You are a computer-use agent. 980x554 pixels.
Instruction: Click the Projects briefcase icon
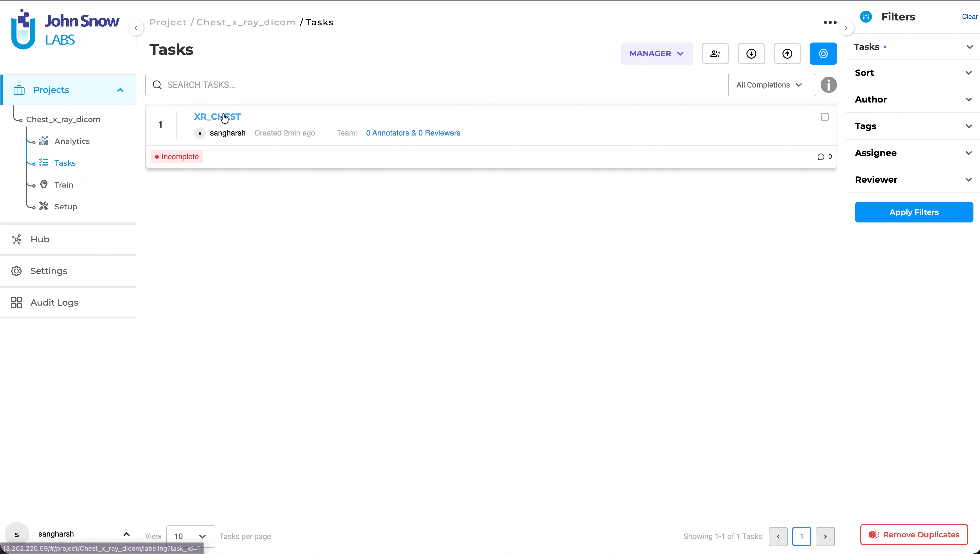click(19, 90)
